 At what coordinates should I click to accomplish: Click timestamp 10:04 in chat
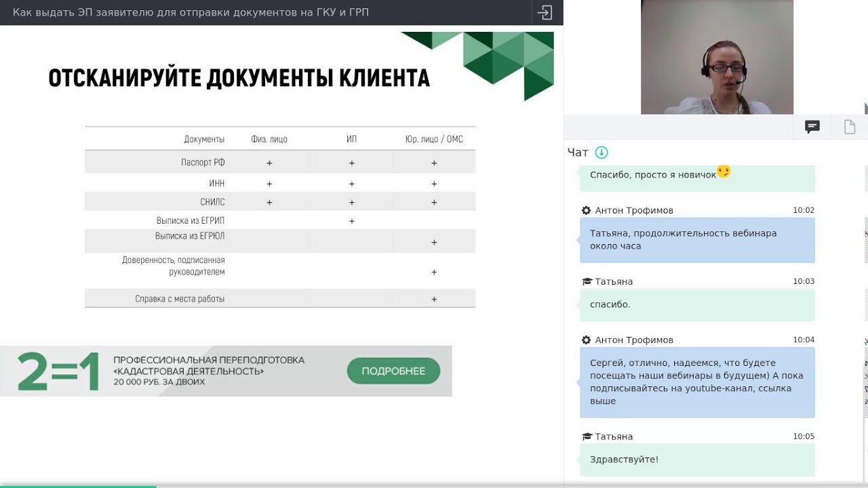(804, 340)
